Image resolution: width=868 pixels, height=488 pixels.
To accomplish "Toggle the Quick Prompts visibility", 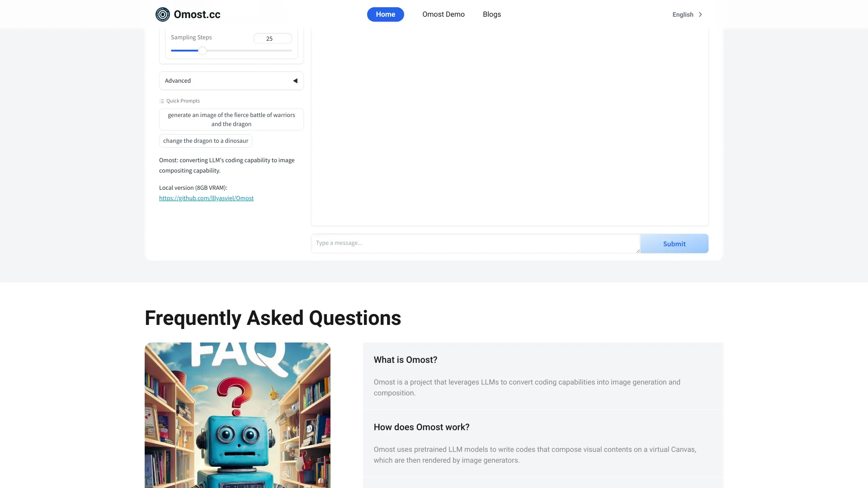I will coord(180,101).
